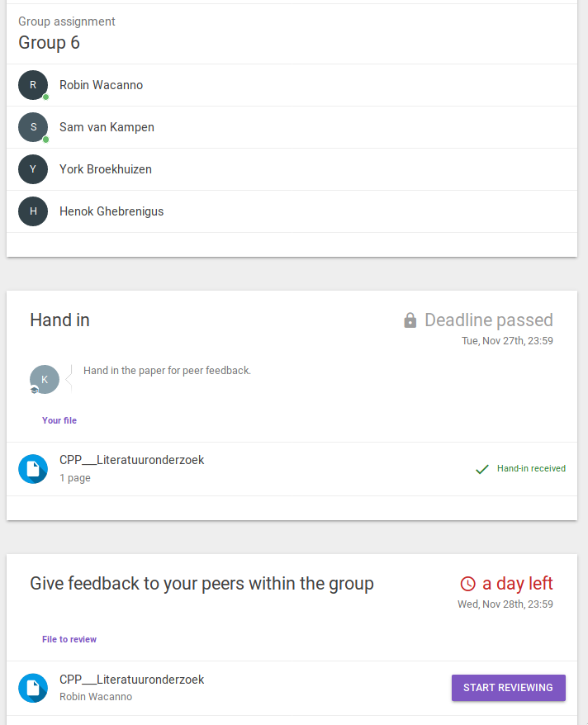The height and width of the screenshot is (725, 588).
Task: Click the lock icon beside Deadline passed
Action: point(410,320)
